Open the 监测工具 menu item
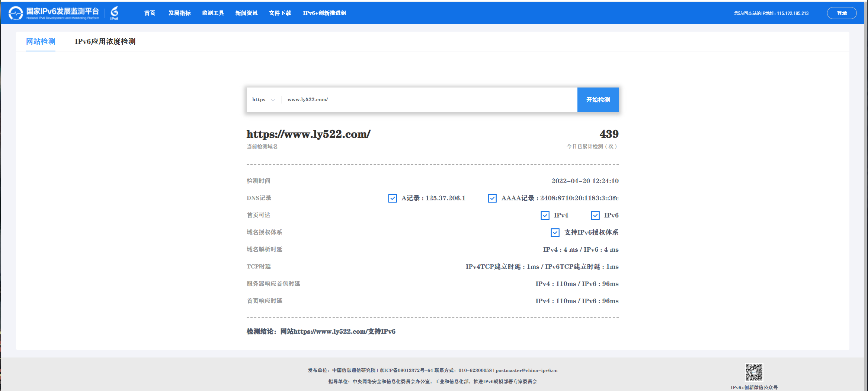This screenshot has height=391, width=868. 213,13
